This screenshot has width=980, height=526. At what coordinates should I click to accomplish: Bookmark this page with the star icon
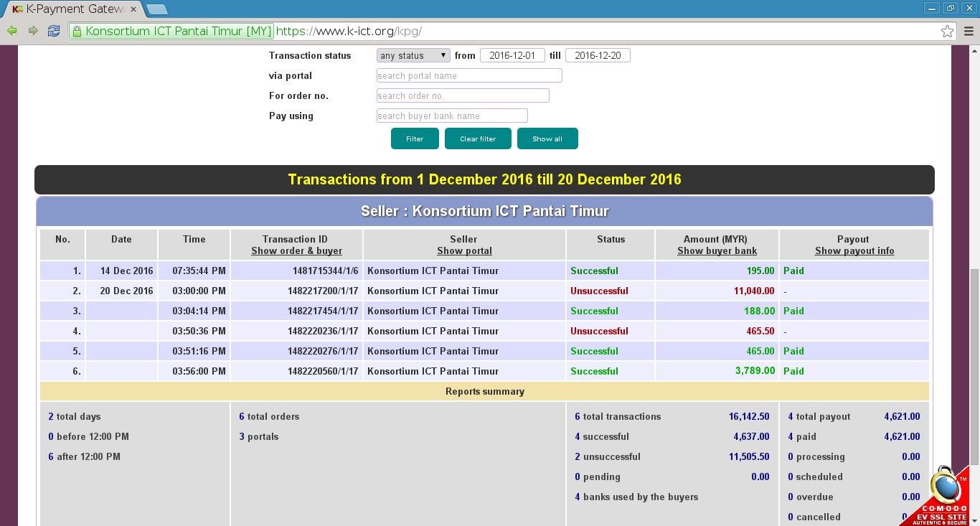click(x=947, y=31)
